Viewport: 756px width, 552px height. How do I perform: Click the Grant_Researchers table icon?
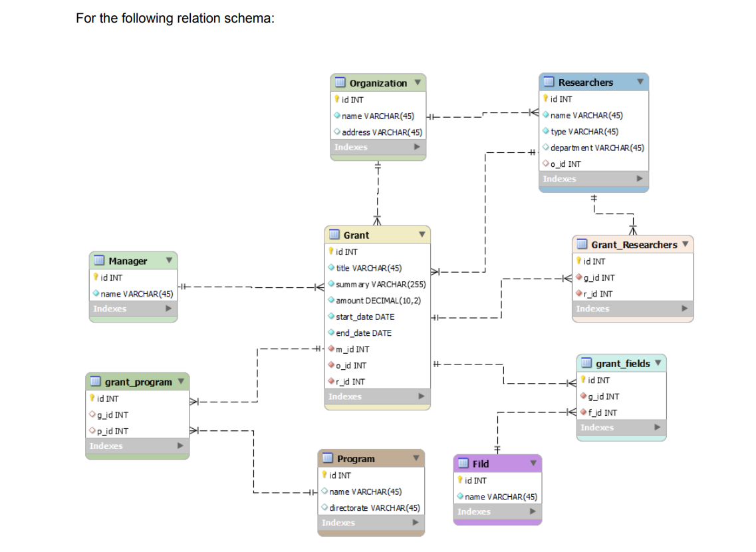[582, 244]
